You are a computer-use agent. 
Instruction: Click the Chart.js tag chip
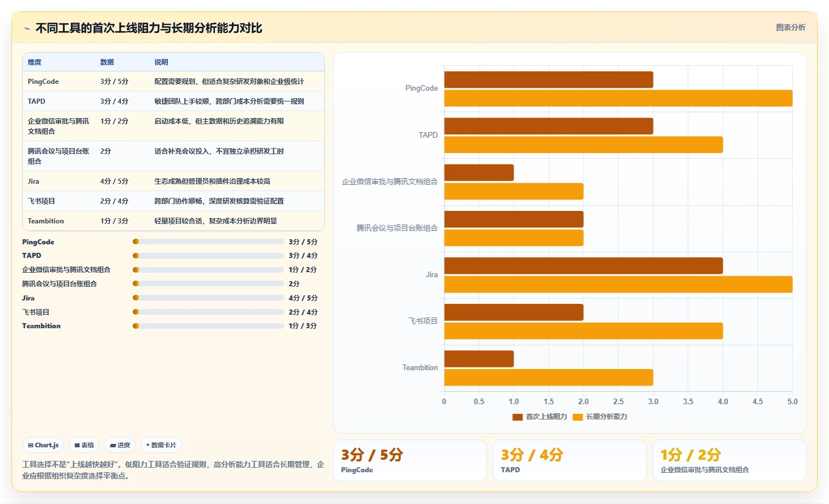(44, 445)
